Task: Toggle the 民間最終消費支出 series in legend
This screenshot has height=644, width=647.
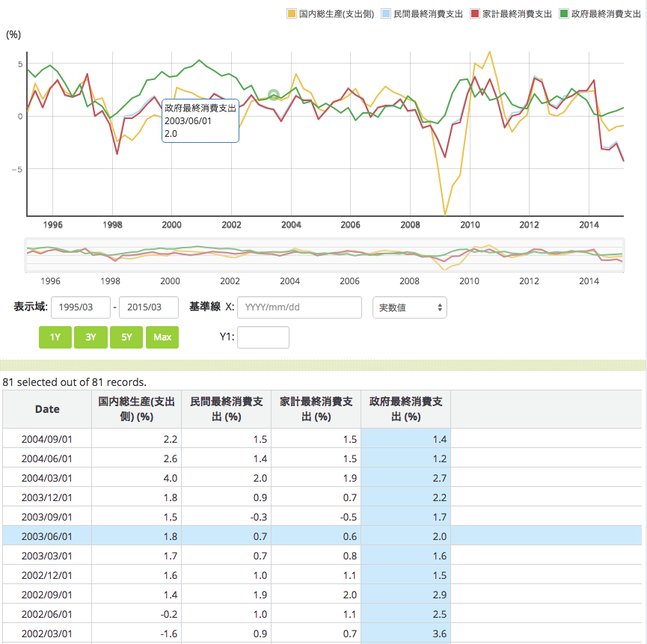Action: pyautogui.click(x=386, y=14)
